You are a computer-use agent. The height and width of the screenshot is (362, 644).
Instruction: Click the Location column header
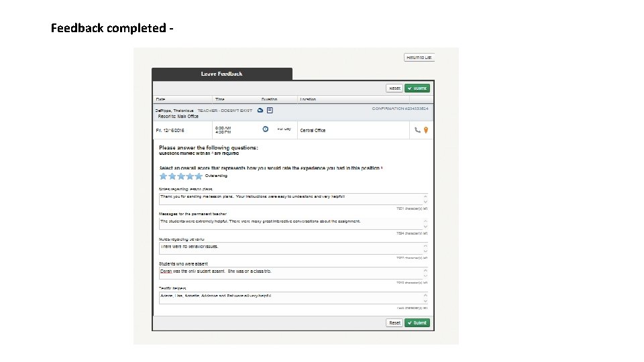tap(308, 99)
